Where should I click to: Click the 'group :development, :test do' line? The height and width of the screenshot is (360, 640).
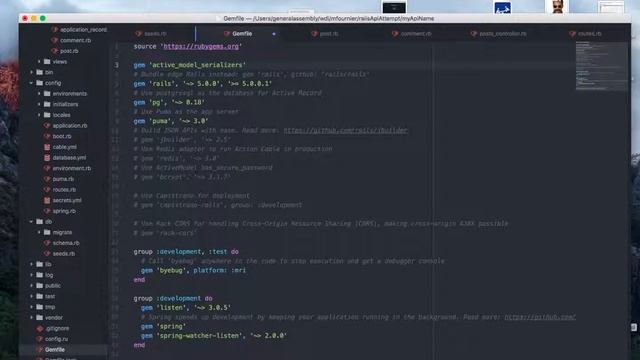pos(186,251)
